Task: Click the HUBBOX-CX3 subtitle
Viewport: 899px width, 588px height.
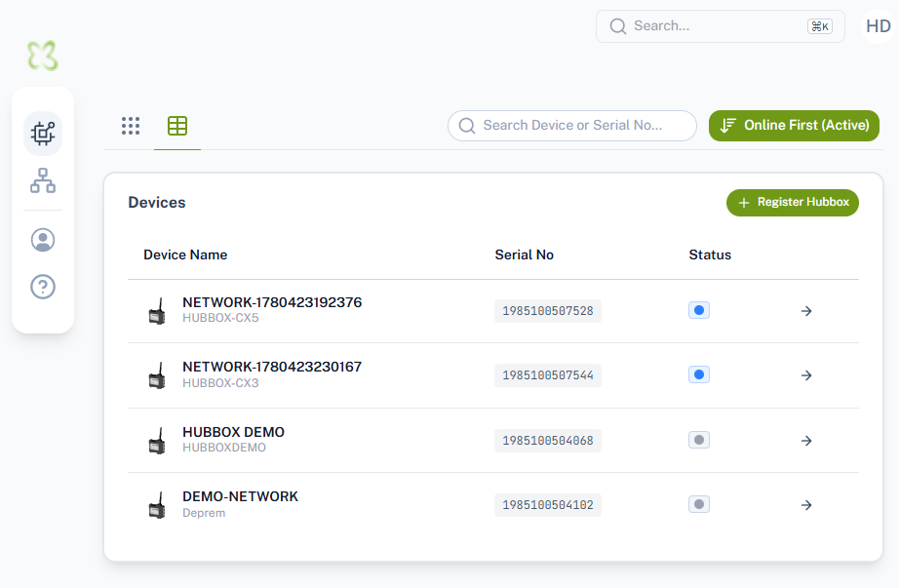Action: click(220, 383)
